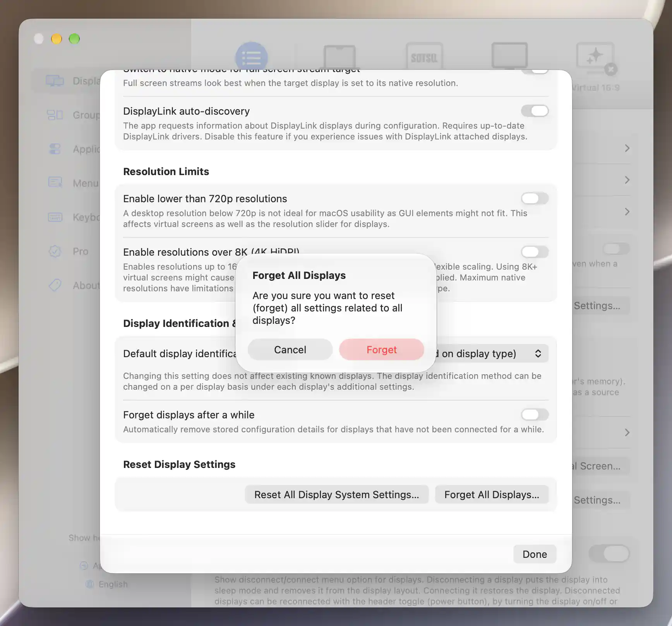The width and height of the screenshot is (672, 626).
Task: Click upper Settings… button in background
Action: click(x=601, y=306)
